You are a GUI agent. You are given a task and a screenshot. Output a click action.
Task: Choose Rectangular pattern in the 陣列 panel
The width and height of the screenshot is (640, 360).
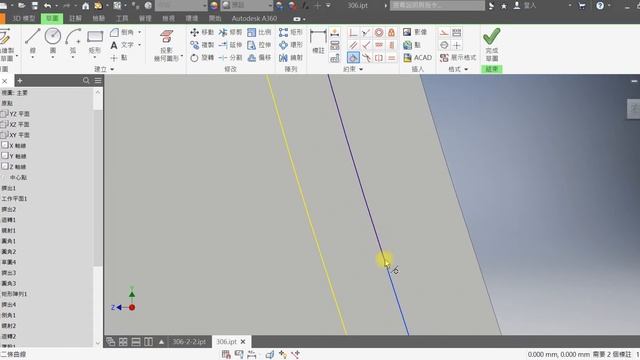tap(291, 32)
